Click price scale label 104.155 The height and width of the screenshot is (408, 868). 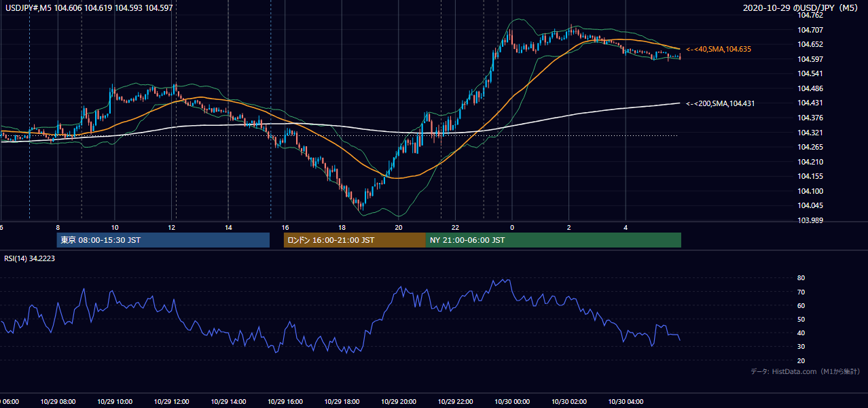(x=811, y=176)
